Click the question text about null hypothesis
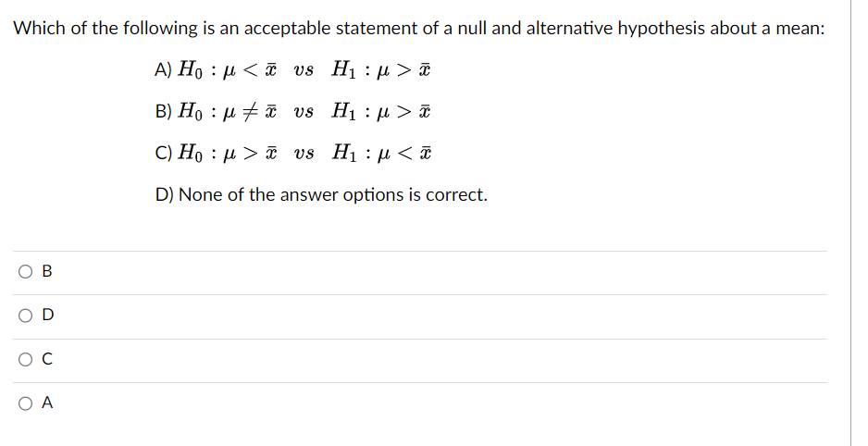 tap(419, 28)
